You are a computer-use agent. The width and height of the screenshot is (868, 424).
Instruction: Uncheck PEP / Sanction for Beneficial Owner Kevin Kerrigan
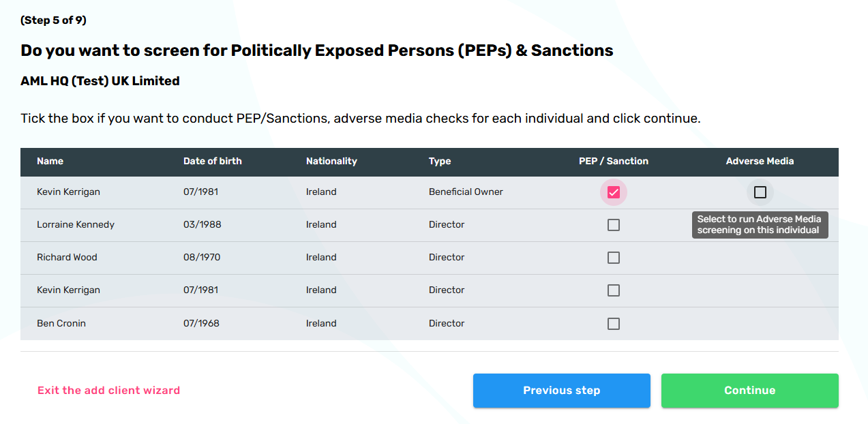coord(614,192)
